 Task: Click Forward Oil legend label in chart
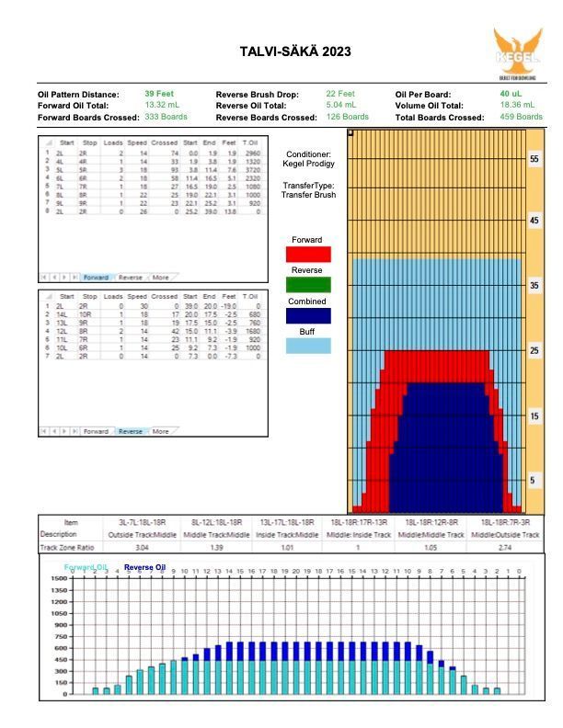[x=86, y=567]
